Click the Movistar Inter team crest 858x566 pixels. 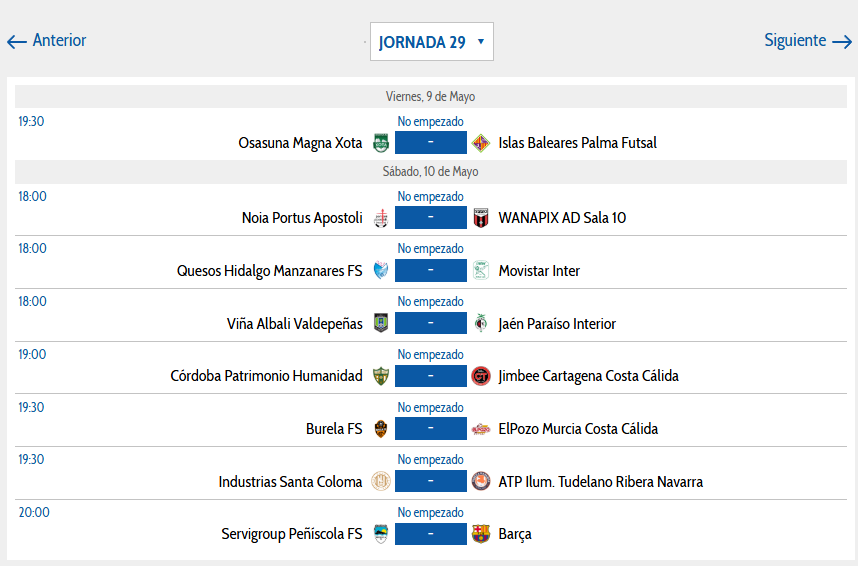[x=480, y=270]
